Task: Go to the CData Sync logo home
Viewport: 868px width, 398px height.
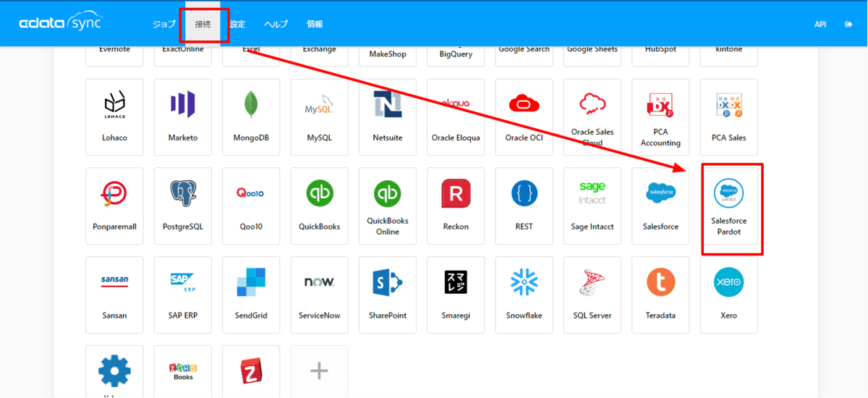Action: pyautogui.click(x=60, y=23)
